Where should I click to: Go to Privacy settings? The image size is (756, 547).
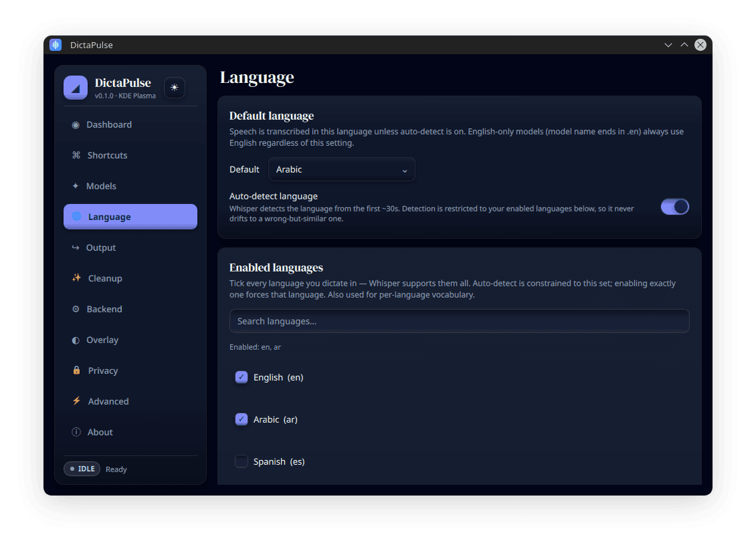pos(130,370)
